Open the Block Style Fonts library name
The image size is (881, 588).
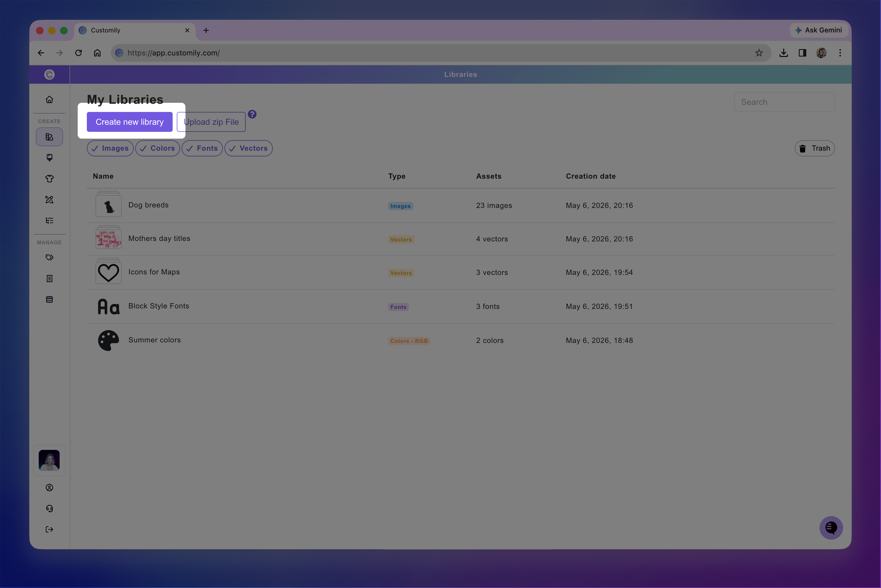(159, 306)
